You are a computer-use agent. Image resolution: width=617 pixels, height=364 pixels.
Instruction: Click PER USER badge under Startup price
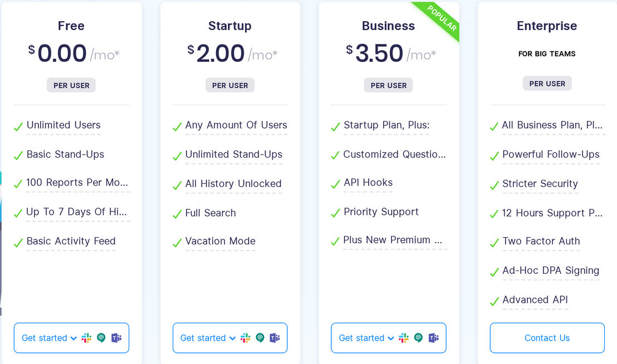(230, 85)
